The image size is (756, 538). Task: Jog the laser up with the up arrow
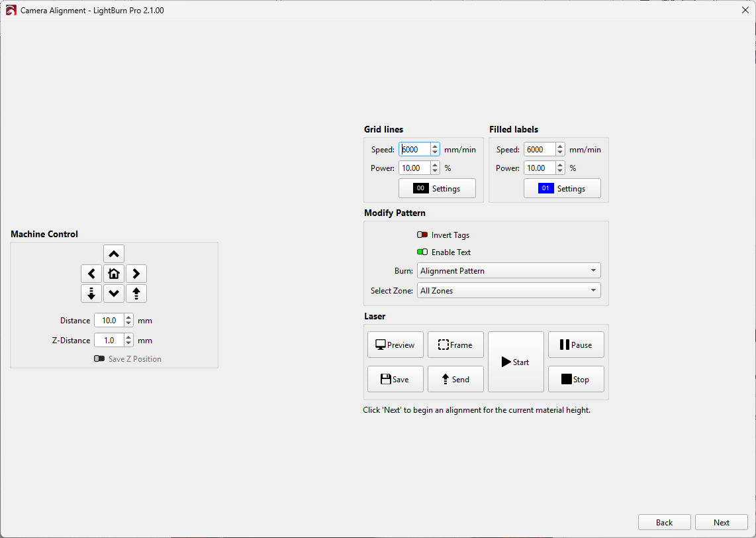(114, 254)
